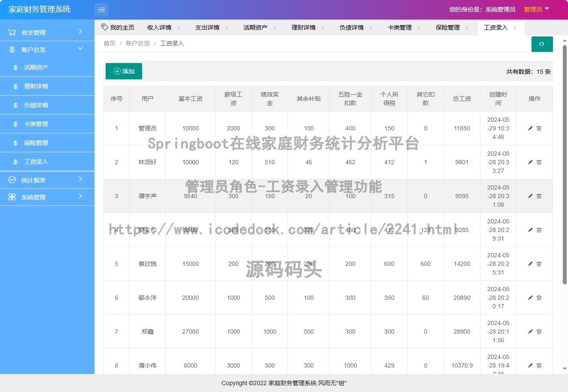568x392 pixels.
Task: Switch to the 卡类管理 tab
Action: tap(400, 27)
